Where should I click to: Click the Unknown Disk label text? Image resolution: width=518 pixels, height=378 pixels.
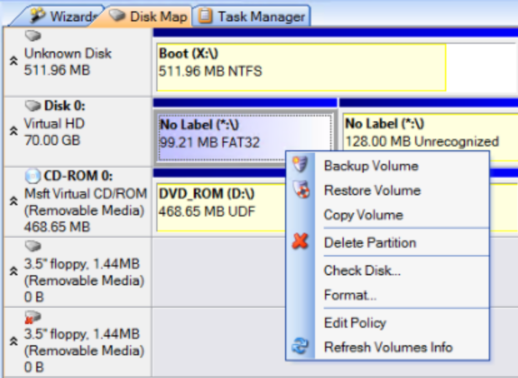(x=68, y=53)
